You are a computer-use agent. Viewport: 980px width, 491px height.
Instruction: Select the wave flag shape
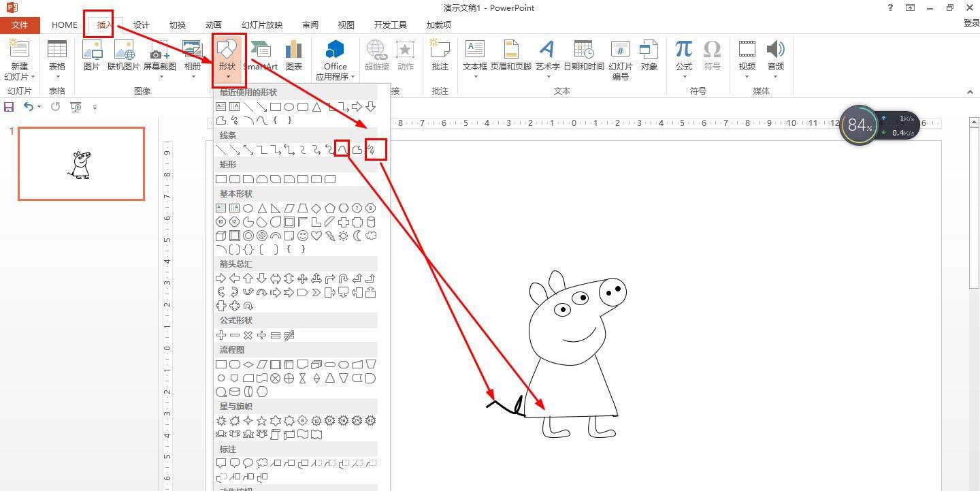[x=303, y=434]
